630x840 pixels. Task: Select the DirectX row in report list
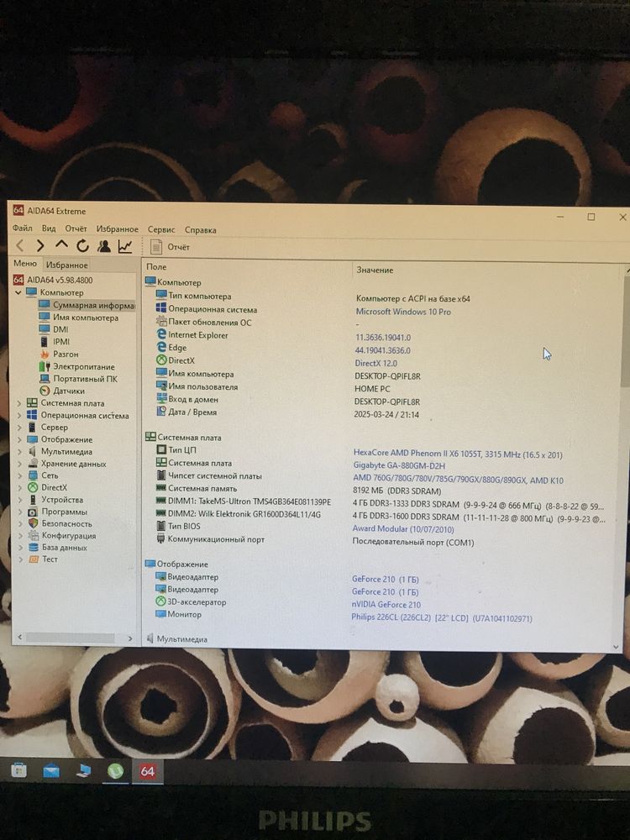pyautogui.click(x=176, y=360)
